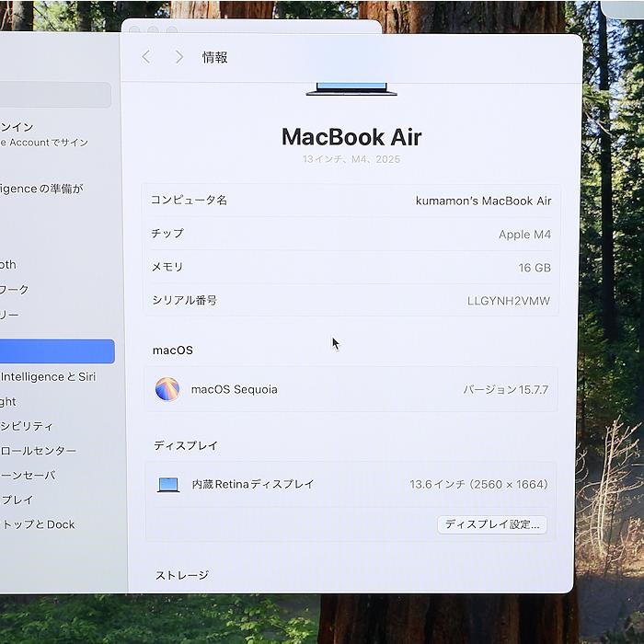Click the 'ストレージ' section heading
Viewport: 644px width, 644px height.
(x=182, y=575)
